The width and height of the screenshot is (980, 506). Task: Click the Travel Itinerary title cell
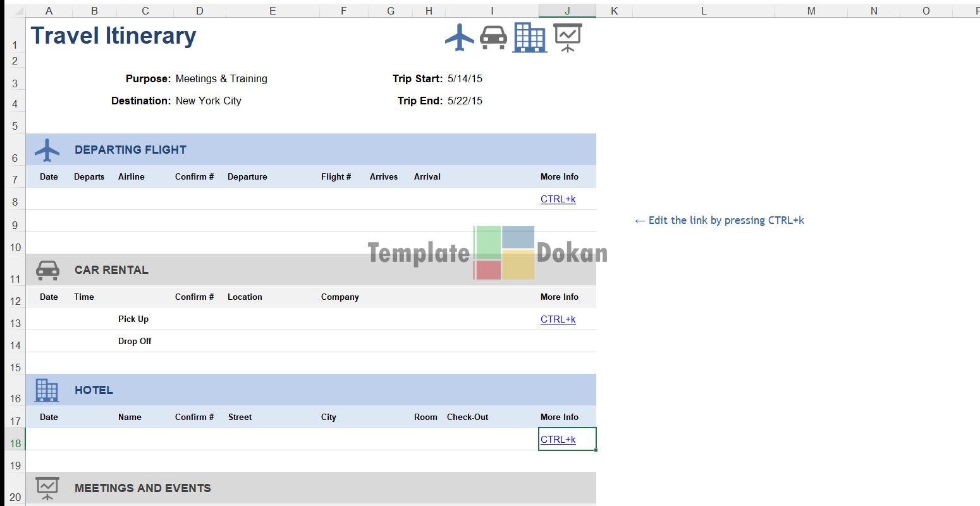pos(114,36)
